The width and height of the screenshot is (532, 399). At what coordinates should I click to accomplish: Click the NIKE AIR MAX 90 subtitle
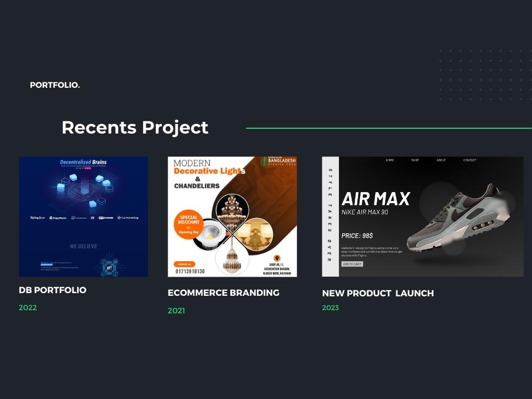point(365,212)
